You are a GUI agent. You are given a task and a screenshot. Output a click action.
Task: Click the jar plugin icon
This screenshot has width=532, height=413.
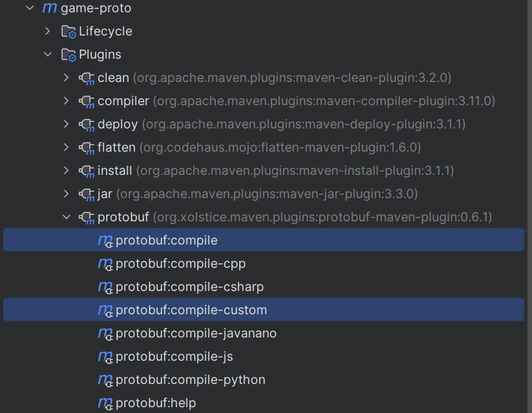click(88, 194)
